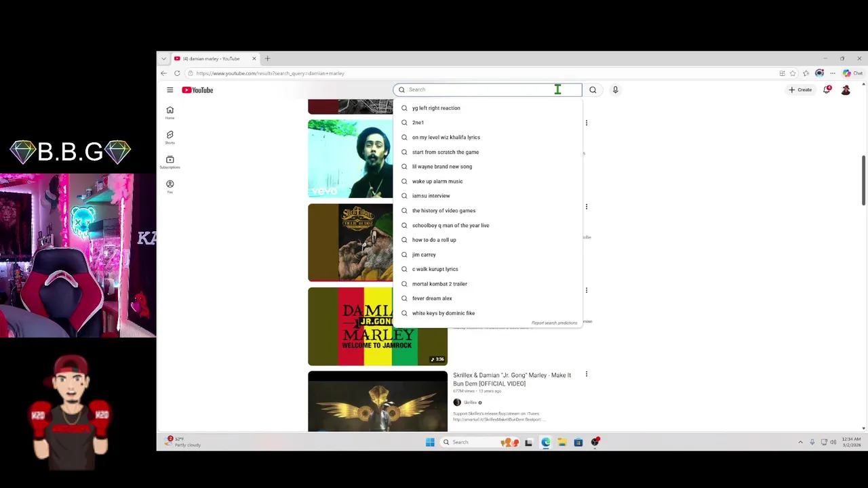The height and width of the screenshot is (488, 868).
Task: Open the tab actions dropdown chevron
Action: (x=163, y=58)
